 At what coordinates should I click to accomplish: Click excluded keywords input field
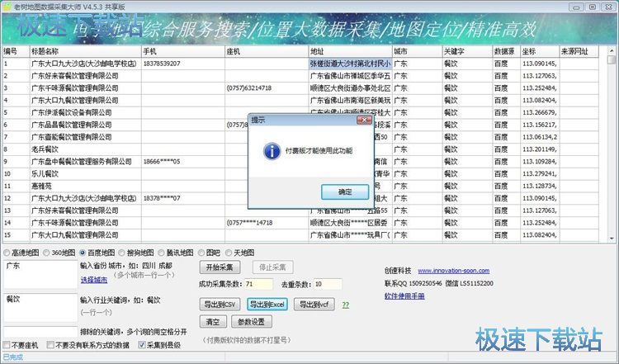click(x=40, y=332)
